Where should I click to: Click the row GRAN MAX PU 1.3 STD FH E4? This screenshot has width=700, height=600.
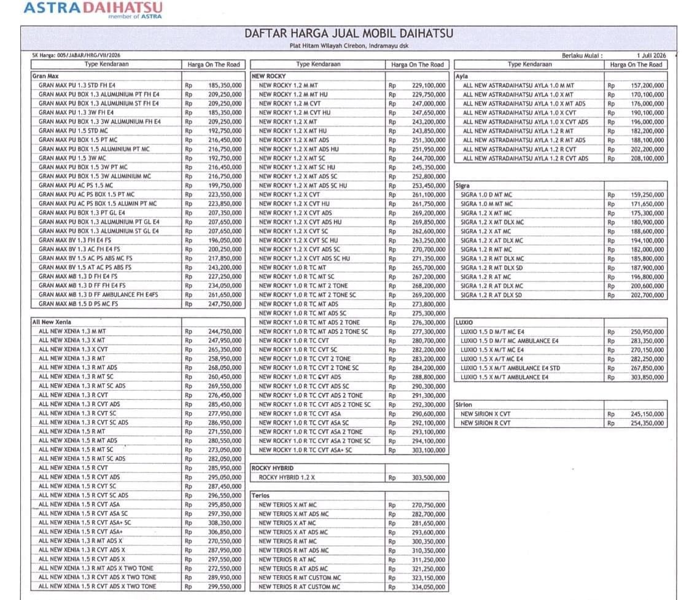point(138,85)
